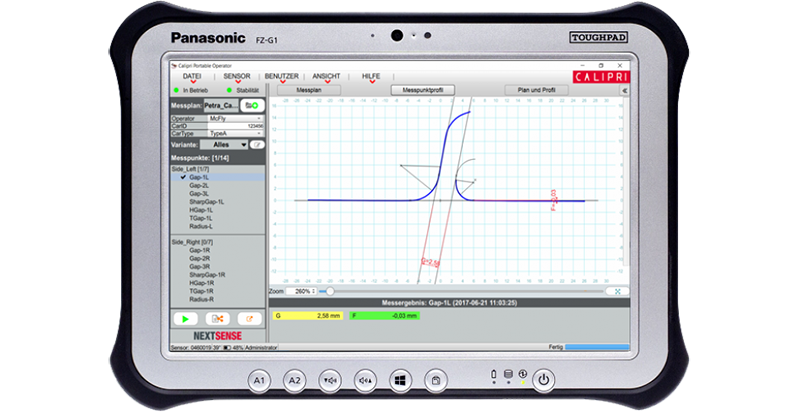
Task: Click the share/export document icon button
Action: click(217, 319)
